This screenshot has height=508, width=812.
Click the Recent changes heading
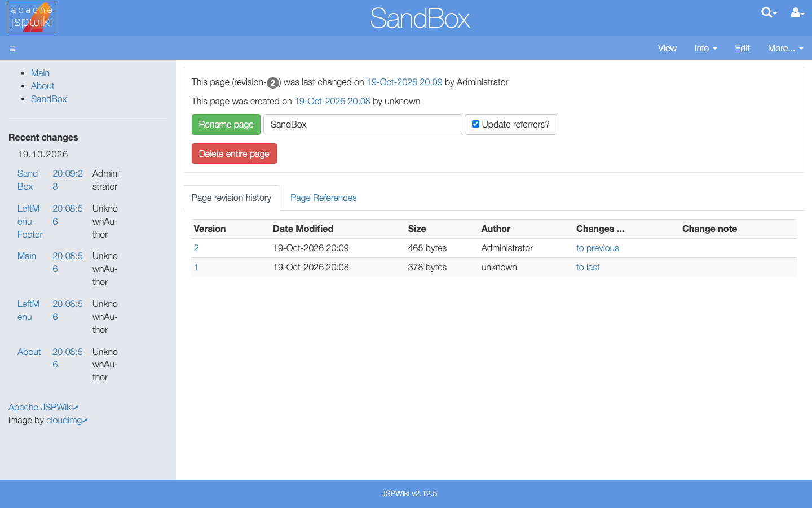[43, 137]
